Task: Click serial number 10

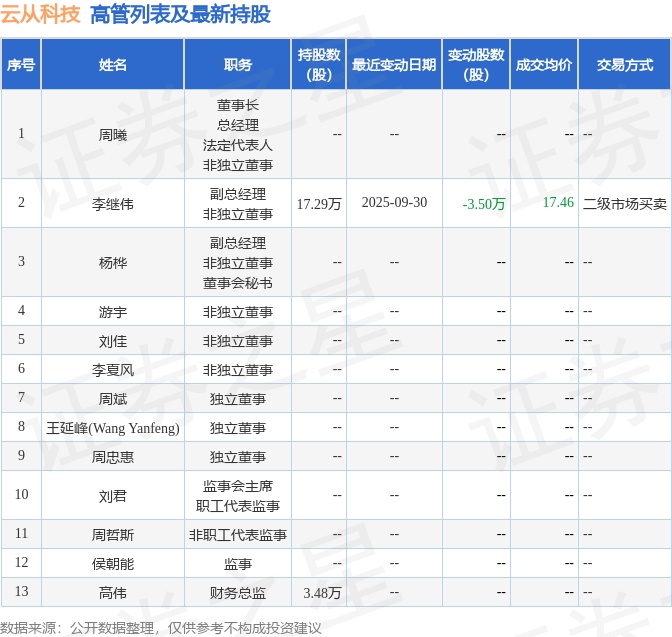Action: (21, 494)
